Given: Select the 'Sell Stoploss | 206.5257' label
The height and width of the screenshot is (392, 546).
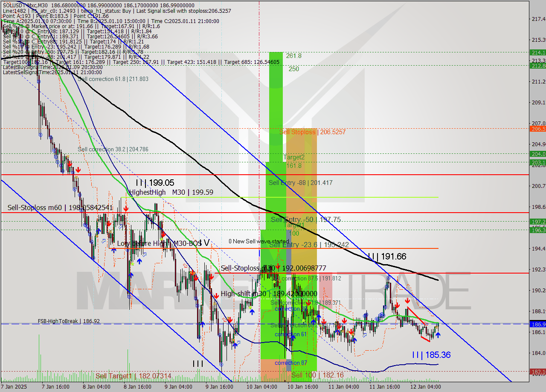Looking at the screenshot, I should pos(313,132).
